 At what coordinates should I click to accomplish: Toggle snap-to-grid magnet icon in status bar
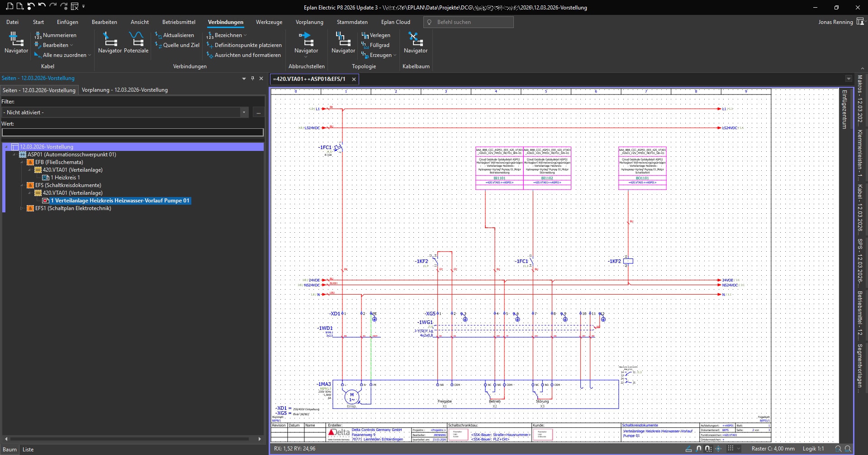pyautogui.click(x=708, y=449)
